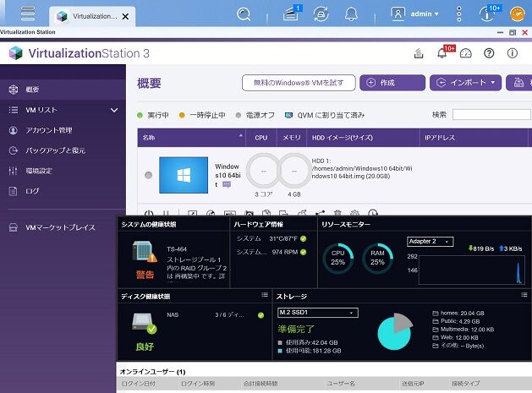
Task: Click the CPU 25% usage ring
Action: [337, 259]
